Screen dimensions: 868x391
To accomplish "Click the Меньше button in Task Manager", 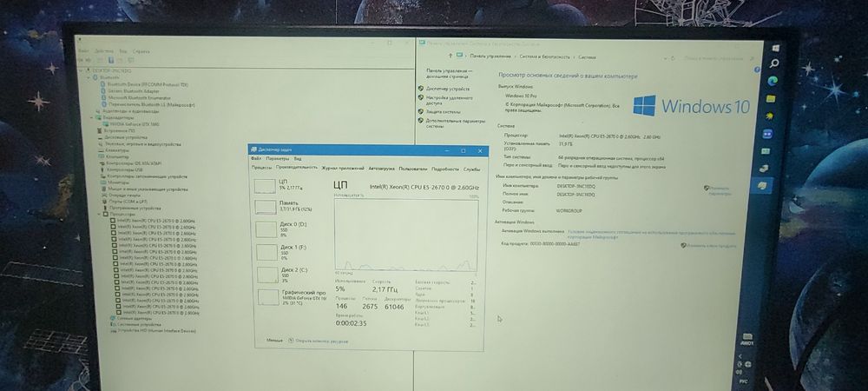I will point(274,340).
